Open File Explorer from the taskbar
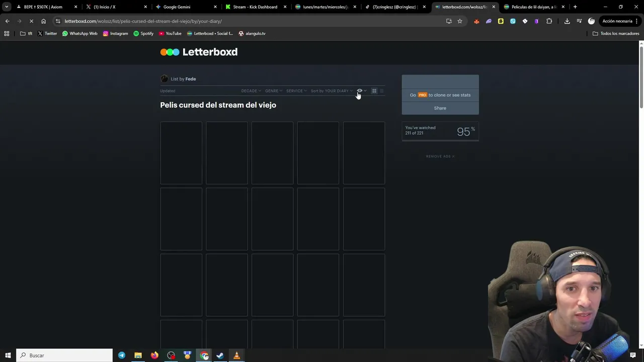The height and width of the screenshot is (362, 644). [x=138, y=355]
